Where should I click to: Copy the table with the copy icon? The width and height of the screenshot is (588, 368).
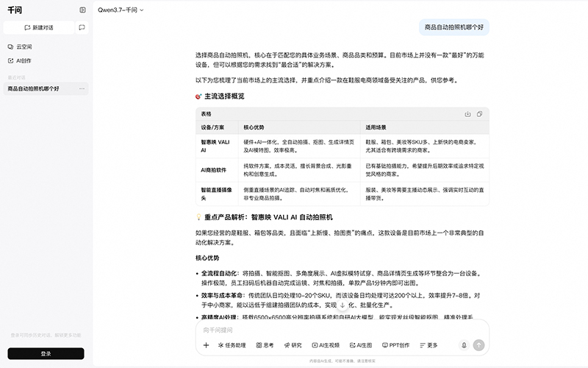coord(479,114)
